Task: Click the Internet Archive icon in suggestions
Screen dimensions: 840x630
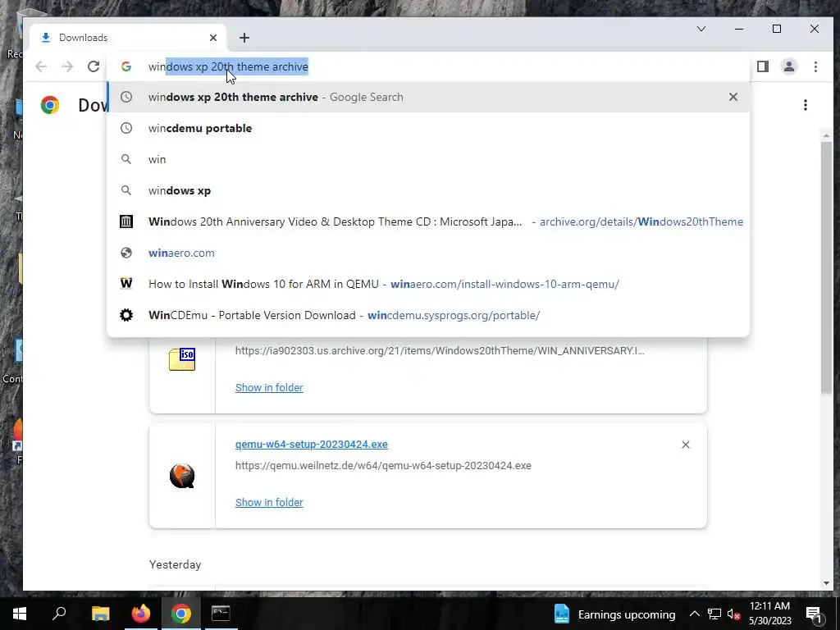Action: tap(126, 221)
